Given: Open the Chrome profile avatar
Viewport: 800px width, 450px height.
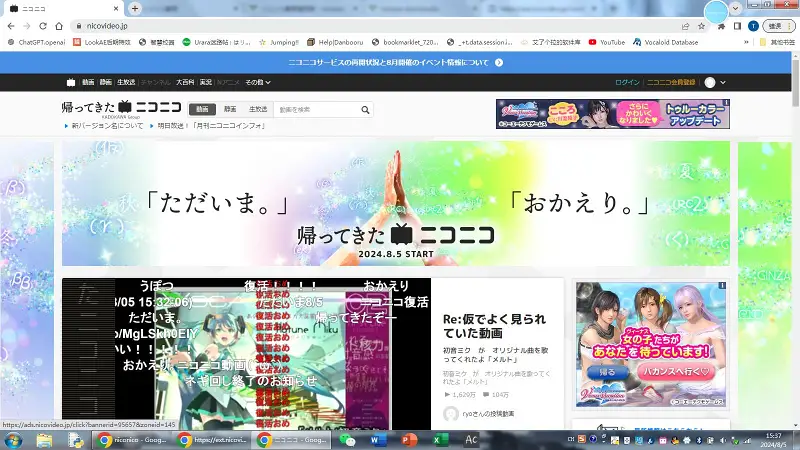Looking at the screenshot, I should click(753, 26).
